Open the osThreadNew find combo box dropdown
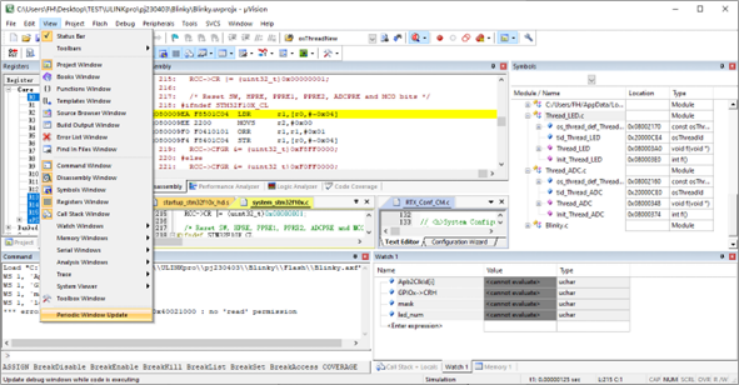The height and width of the screenshot is (385, 739). pyautogui.click(x=372, y=38)
